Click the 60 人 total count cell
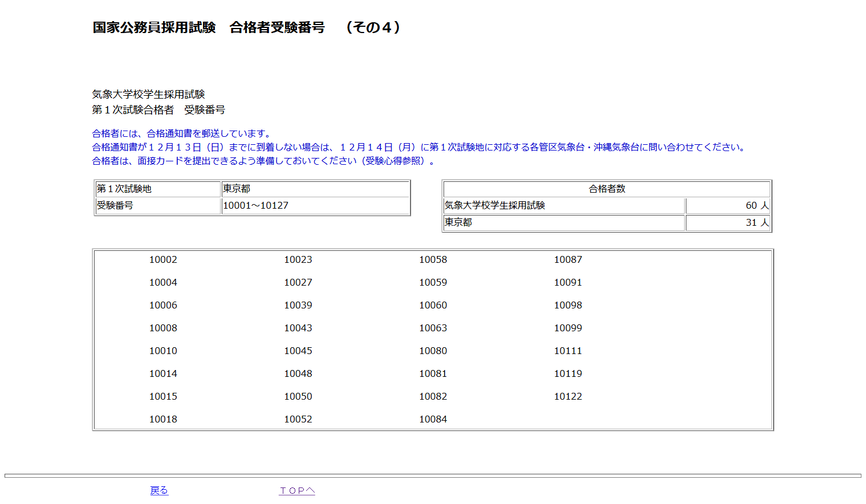Screen dimensions: 866x504 (727, 205)
